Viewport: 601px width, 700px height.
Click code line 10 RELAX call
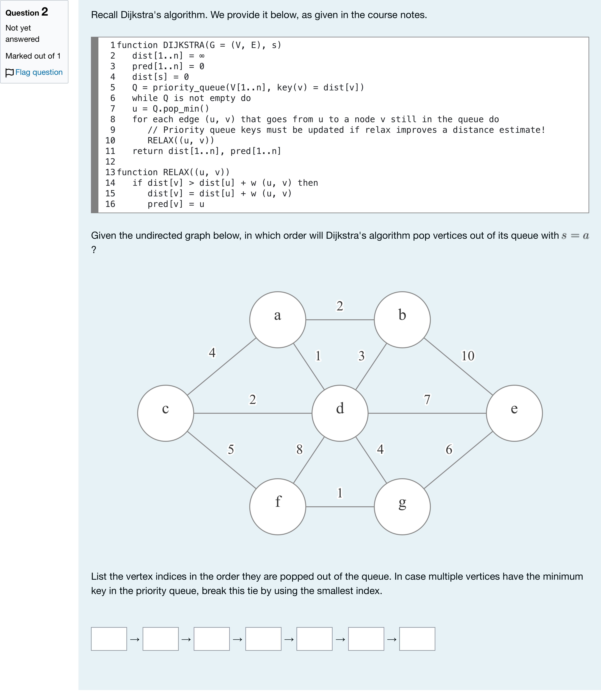click(x=181, y=141)
